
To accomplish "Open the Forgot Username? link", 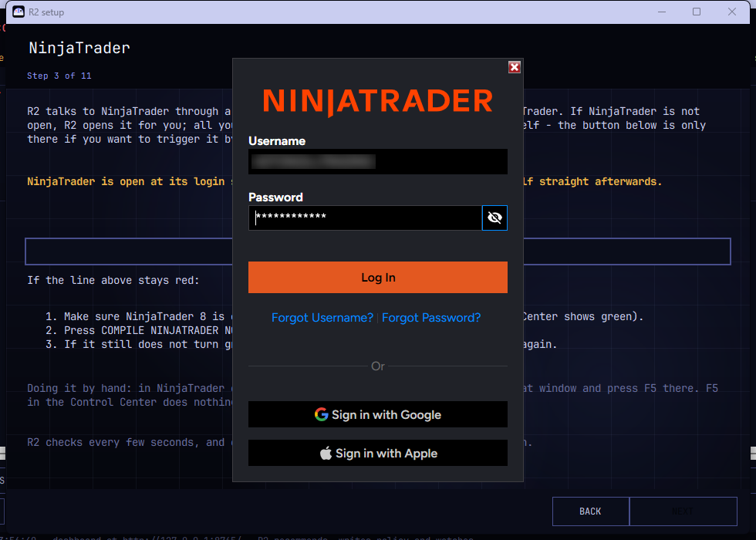I will pos(322,318).
